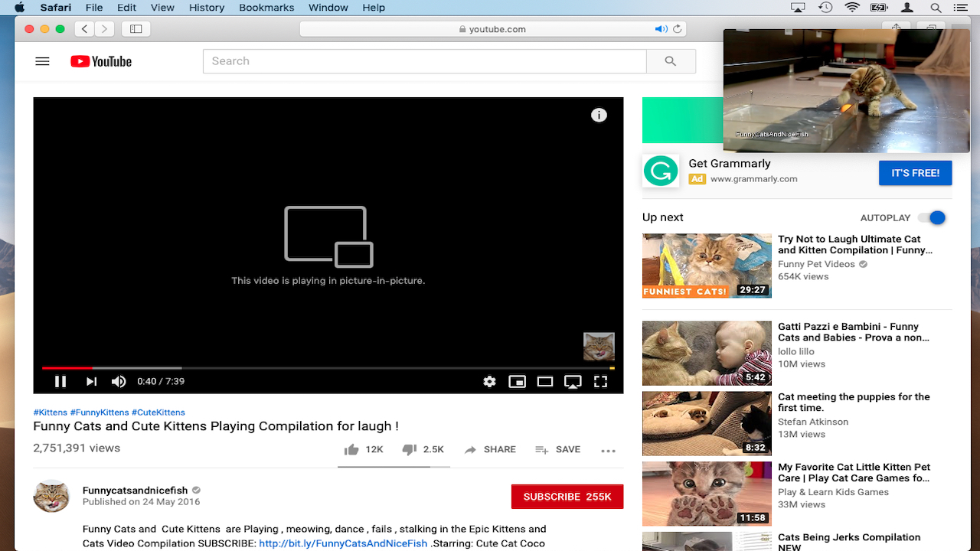Open the Funnycatsandnicefish channel name link

135,491
